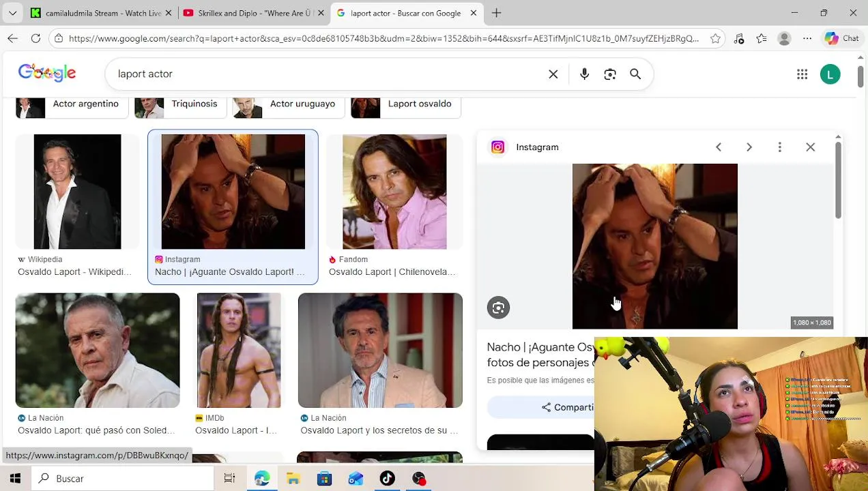The image size is (868, 491).
Task: Open Copilot Chat button
Action: tap(842, 39)
